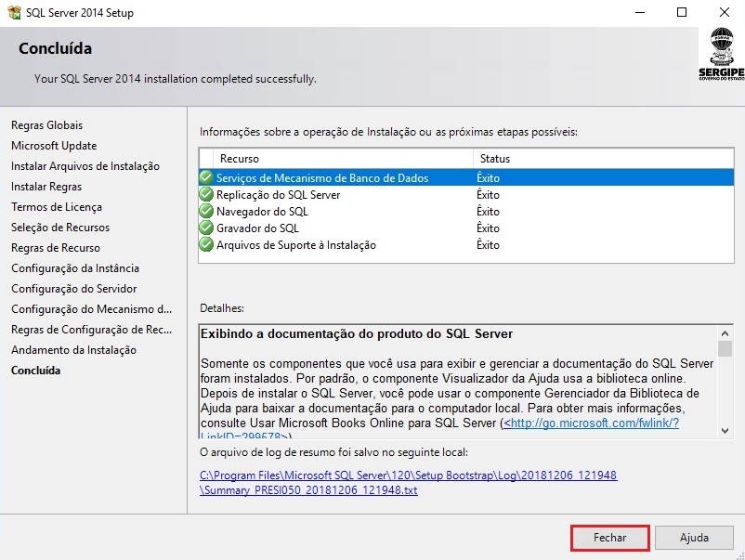
Task: Click success icon next to Gravador do SQL
Action: [206, 228]
